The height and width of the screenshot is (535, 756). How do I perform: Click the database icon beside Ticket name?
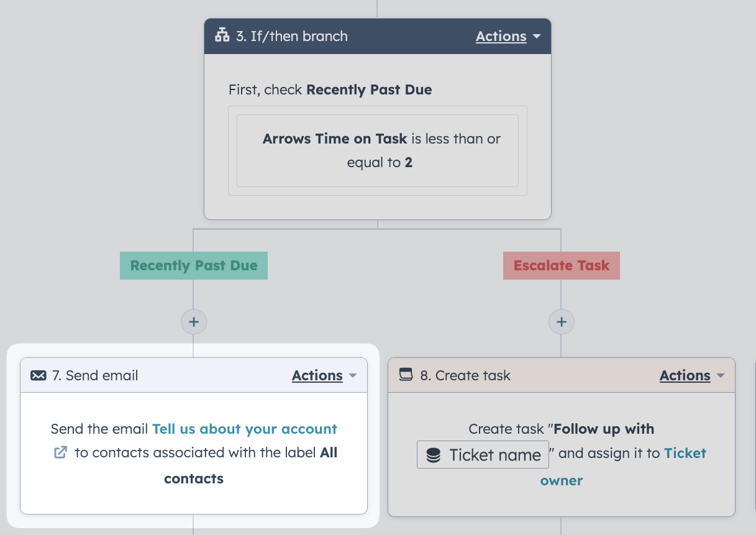pos(434,455)
